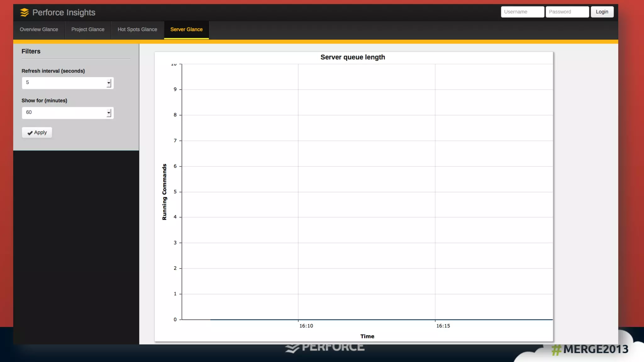Expand the Show for minutes dropdown arrow
The height and width of the screenshot is (362, 644).
[109, 113]
